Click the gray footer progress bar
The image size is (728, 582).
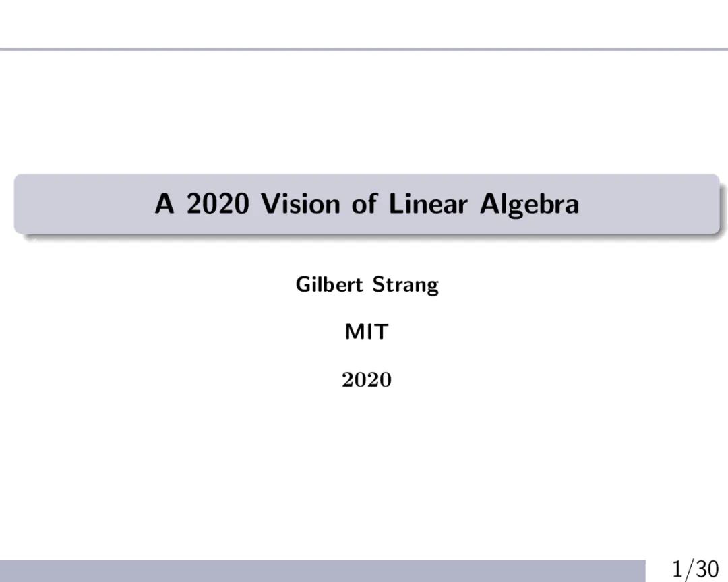322,571
